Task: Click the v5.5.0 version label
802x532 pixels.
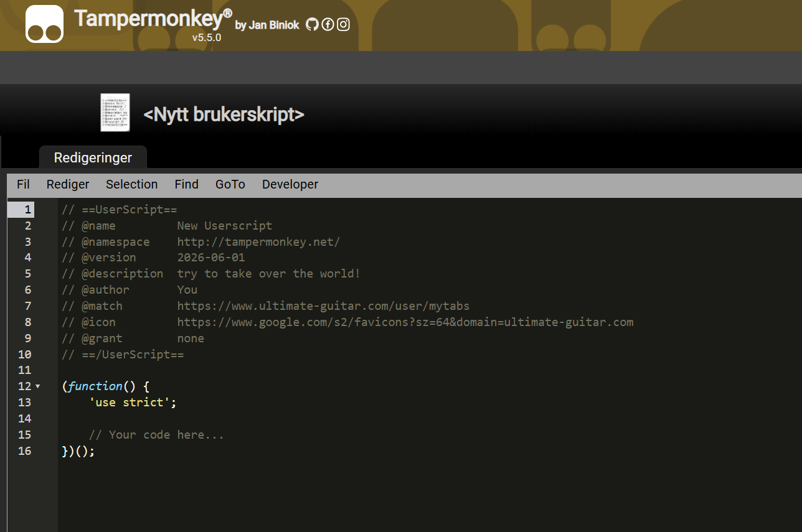Action: coord(207,37)
